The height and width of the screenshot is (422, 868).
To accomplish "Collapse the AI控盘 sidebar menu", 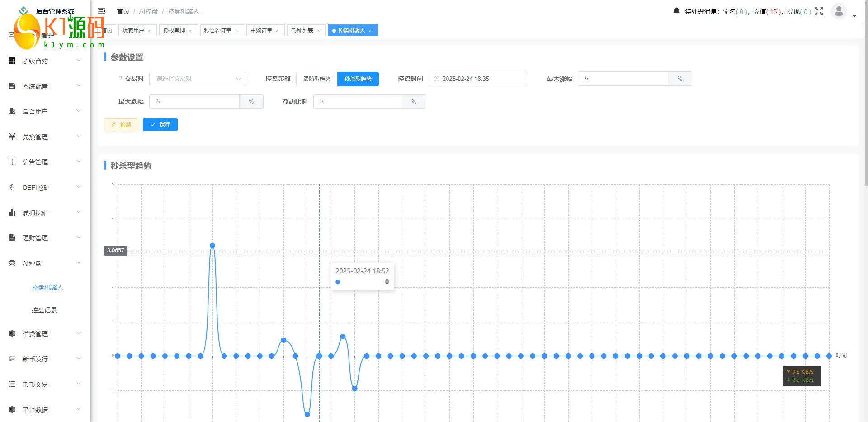I will [45, 263].
